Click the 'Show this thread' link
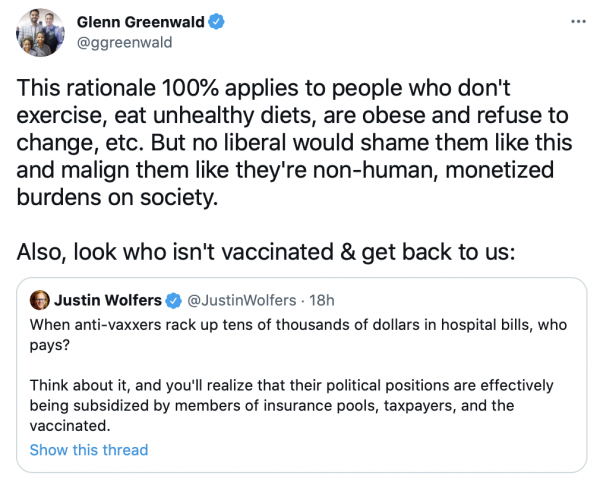The width and height of the screenshot is (600, 485). coord(89,449)
